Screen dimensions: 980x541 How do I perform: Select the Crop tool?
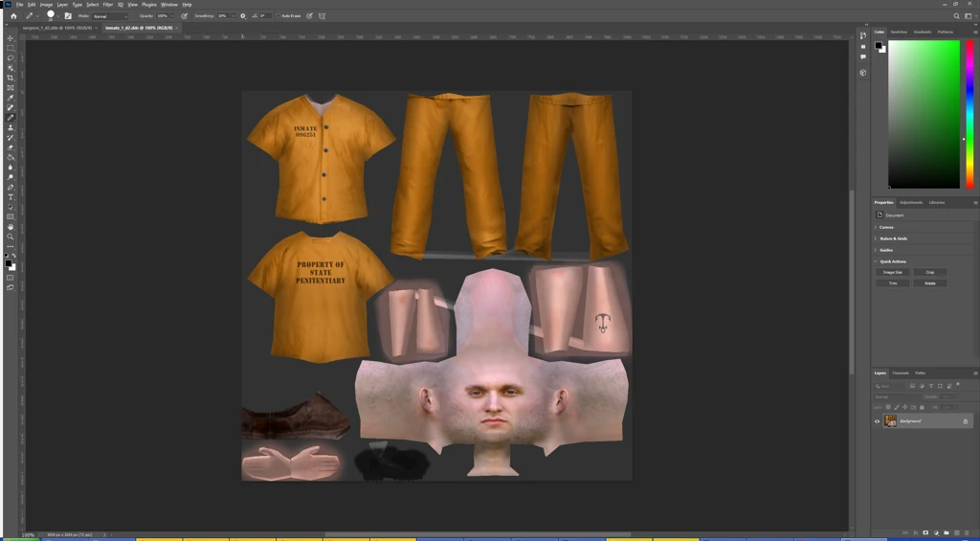tap(10, 79)
